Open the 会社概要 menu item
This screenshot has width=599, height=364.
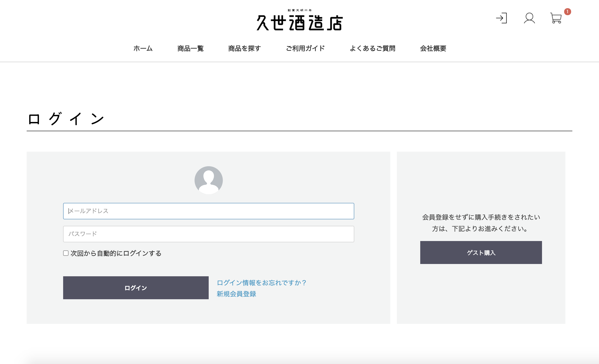[433, 48]
